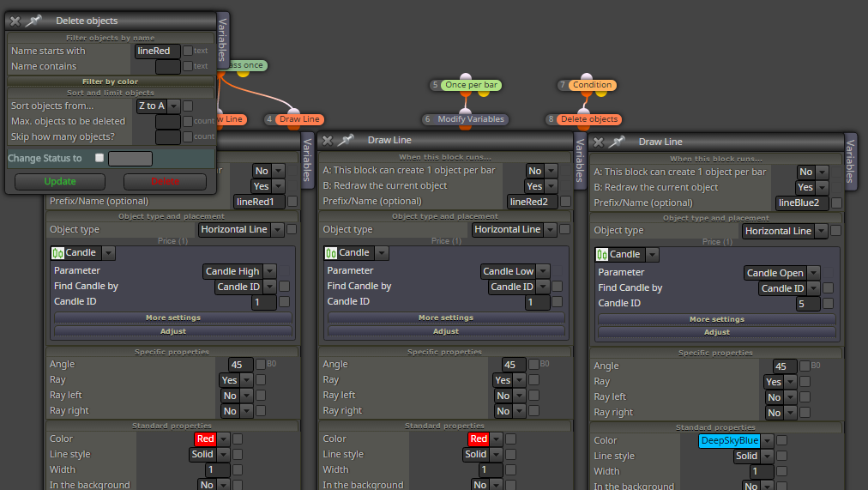Open the Variables tab of the lineBlue2 panel
Screen dimensions: 868x490
851,161
